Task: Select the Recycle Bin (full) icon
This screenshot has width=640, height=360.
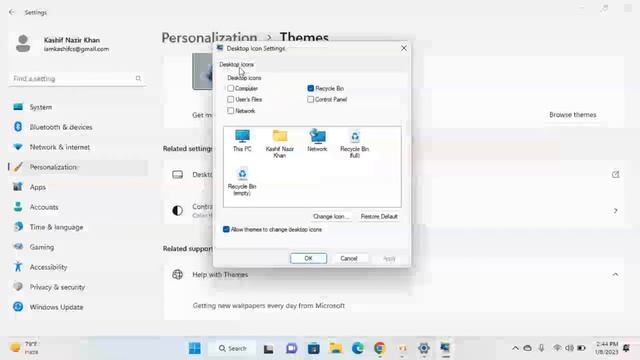Action: pyautogui.click(x=355, y=144)
